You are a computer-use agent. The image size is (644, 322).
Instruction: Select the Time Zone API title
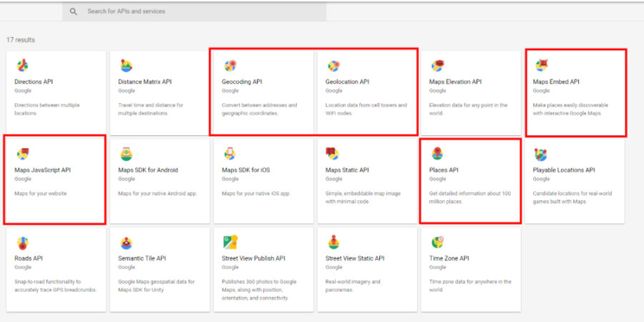coord(449,258)
